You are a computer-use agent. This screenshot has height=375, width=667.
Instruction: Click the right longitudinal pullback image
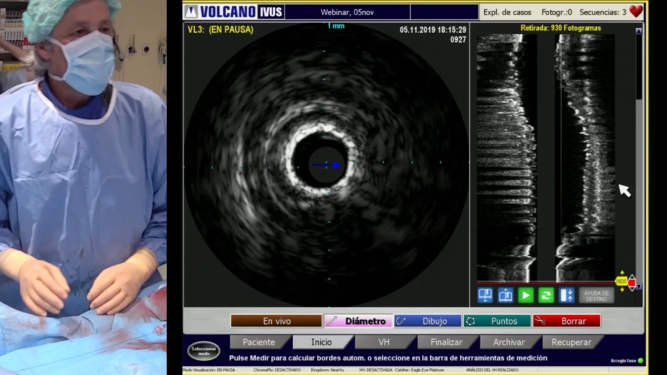pyautogui.click(x=585, y=157)
